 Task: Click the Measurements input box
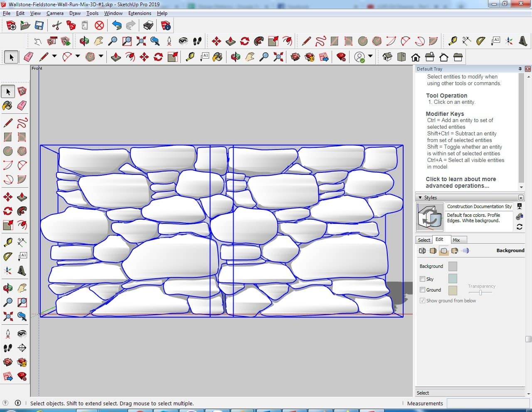click(x=485, y=403)
